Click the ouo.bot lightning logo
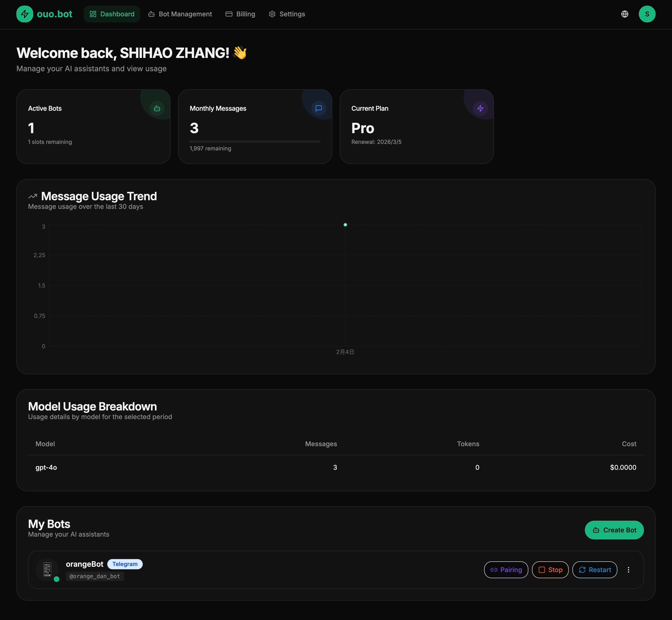 tap(25, 14)
